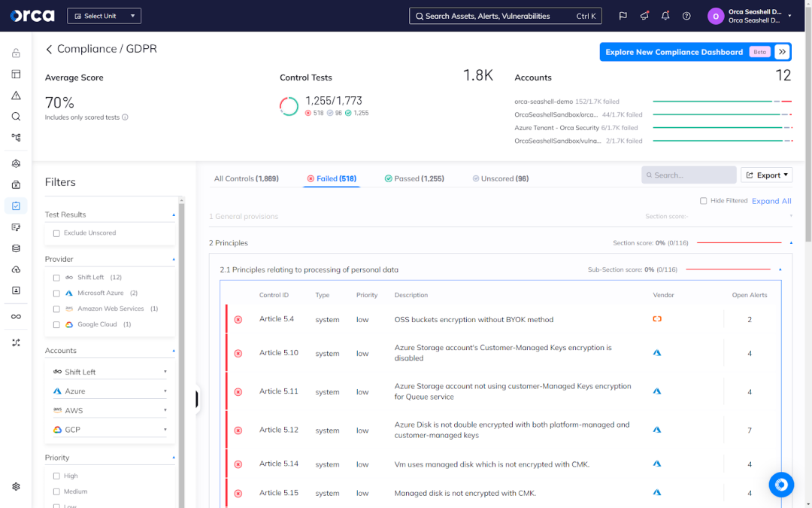This screenshot has height=508, width=812.
Task: Open the database cylinder icon in the sidebar
Action: point(16,248)
